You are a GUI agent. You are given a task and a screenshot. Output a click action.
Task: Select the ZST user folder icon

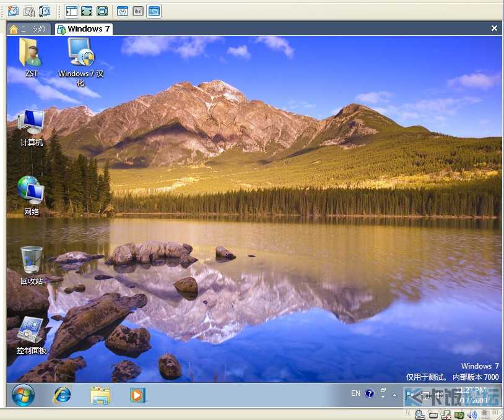pyautogui.click(x=31, y=58)
